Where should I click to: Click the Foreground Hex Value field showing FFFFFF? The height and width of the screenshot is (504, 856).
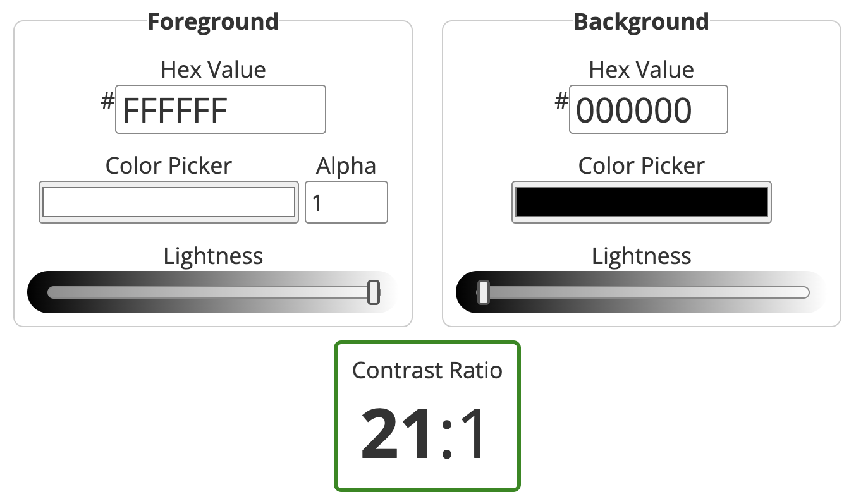pyautogui.click(x=220, y=110)
